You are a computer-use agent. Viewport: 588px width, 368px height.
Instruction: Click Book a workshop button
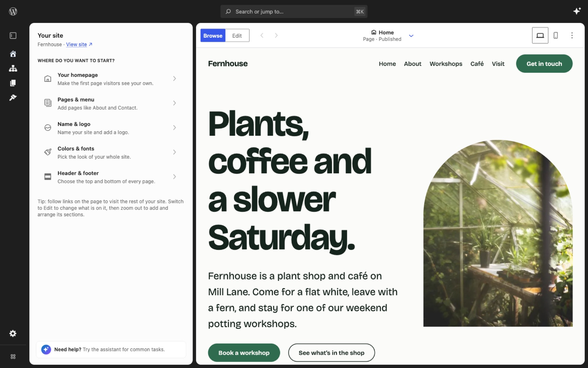pos(244,353)
